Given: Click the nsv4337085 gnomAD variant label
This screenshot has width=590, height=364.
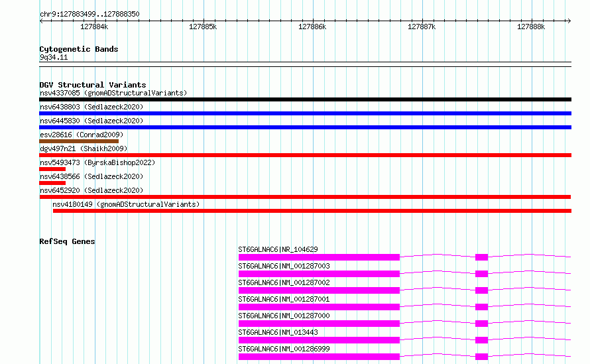Looking at the screenshot, I should (x=113, y=93).
